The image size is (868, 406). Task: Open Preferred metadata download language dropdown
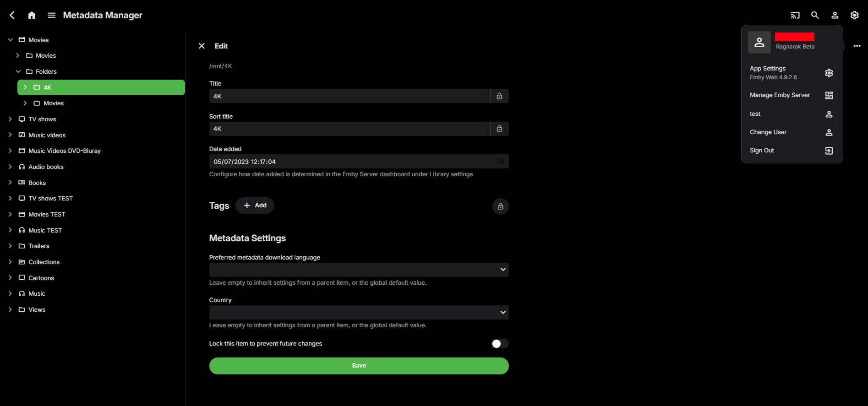(x=359, y=270)
